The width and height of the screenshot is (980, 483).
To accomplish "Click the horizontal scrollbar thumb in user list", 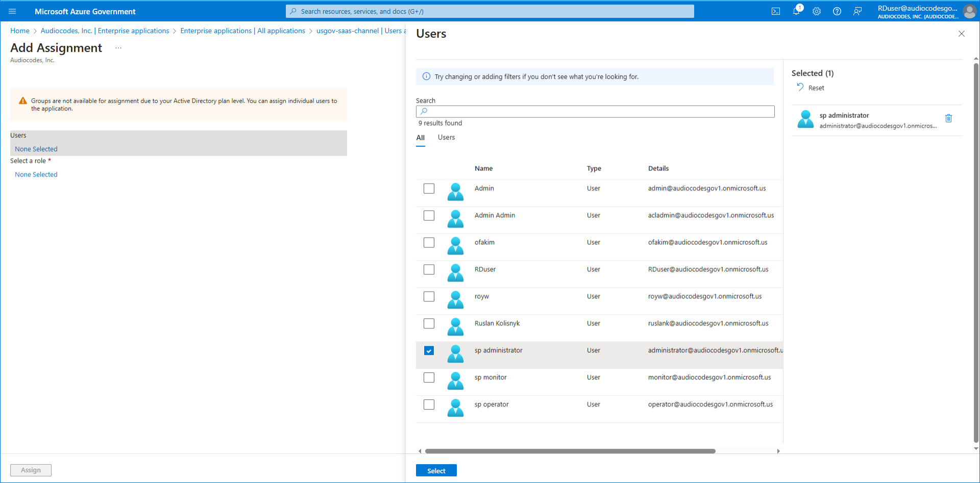I will (x=570, y=451).
